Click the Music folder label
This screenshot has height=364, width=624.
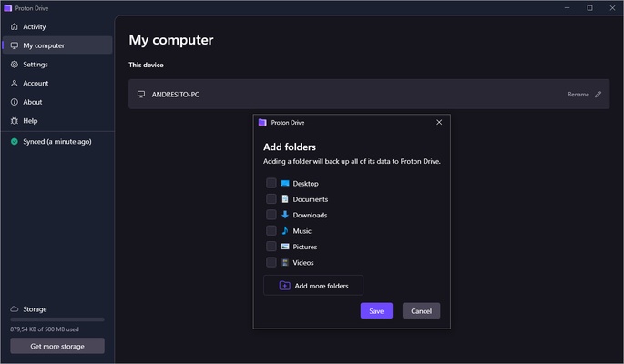pyautogui.click(x=302, y=231)
